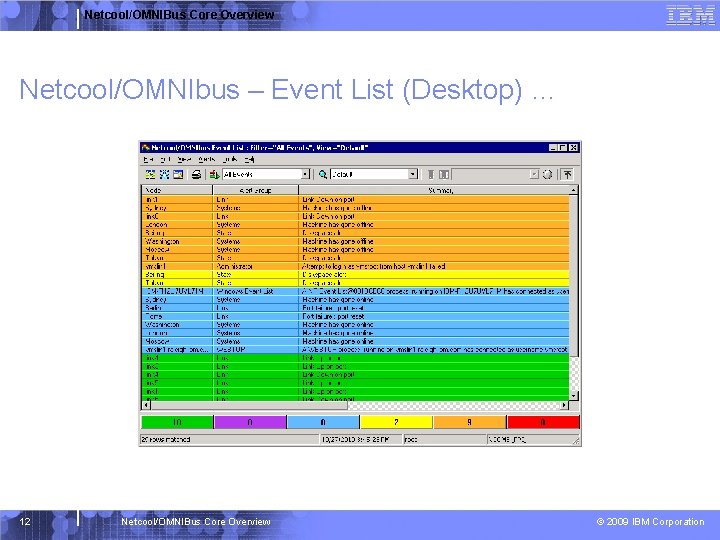The image size is (720, 540).
Task: Click the Administrator alert group cell
Action: [x=256, y=266]
